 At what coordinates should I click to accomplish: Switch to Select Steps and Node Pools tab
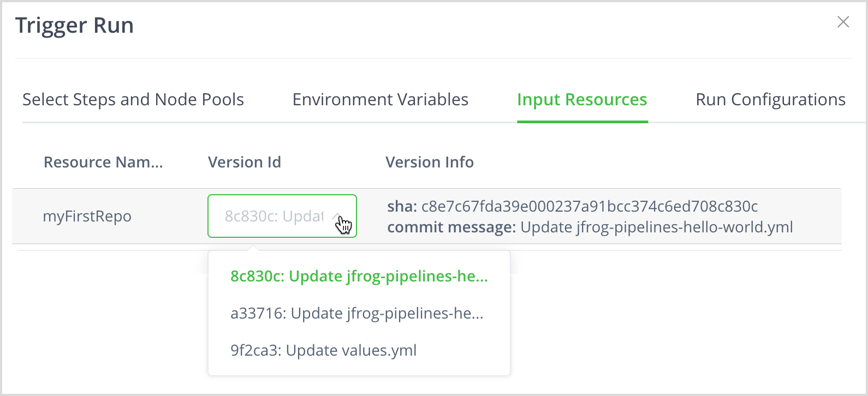(x=133, y=100)
